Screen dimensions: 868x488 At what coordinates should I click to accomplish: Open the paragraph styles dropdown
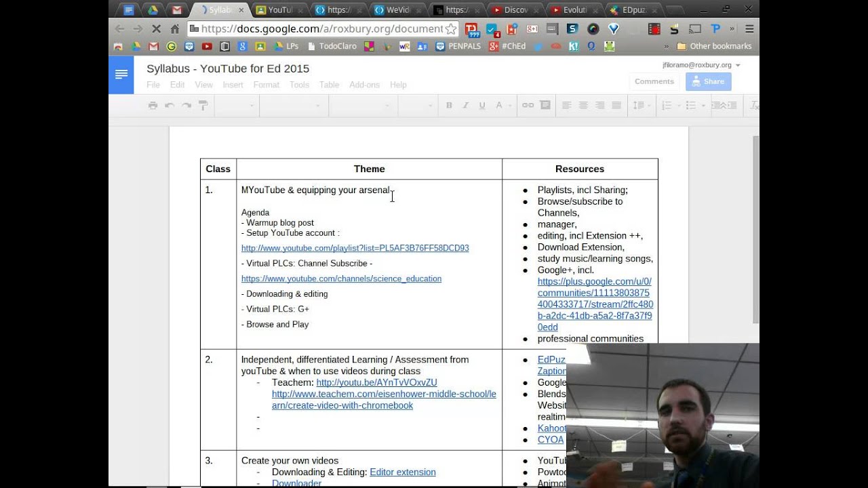tap(292, 105)
